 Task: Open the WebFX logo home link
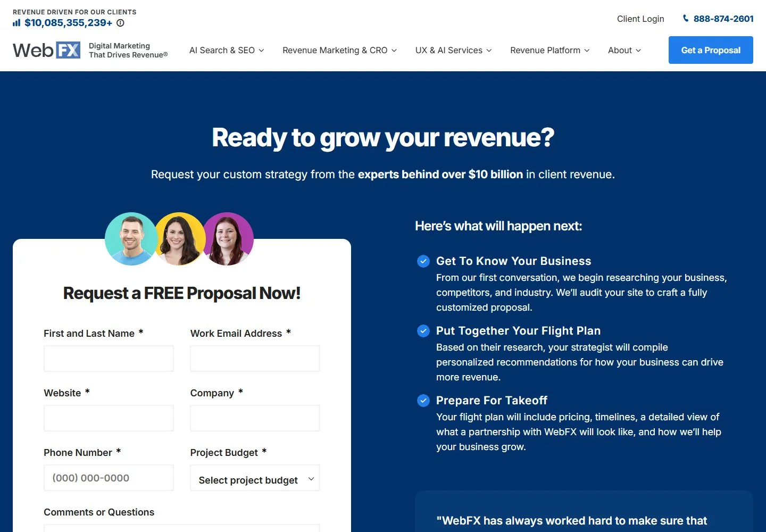(47, 50)
